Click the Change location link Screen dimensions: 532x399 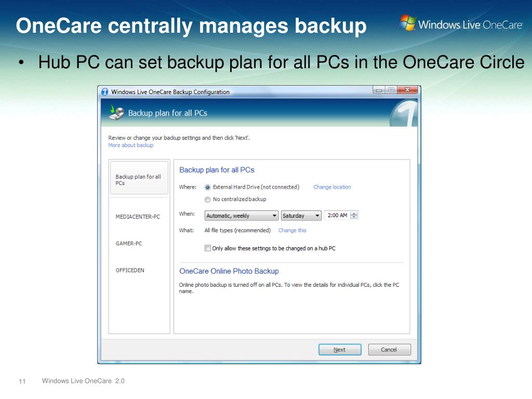click(332, 187)
